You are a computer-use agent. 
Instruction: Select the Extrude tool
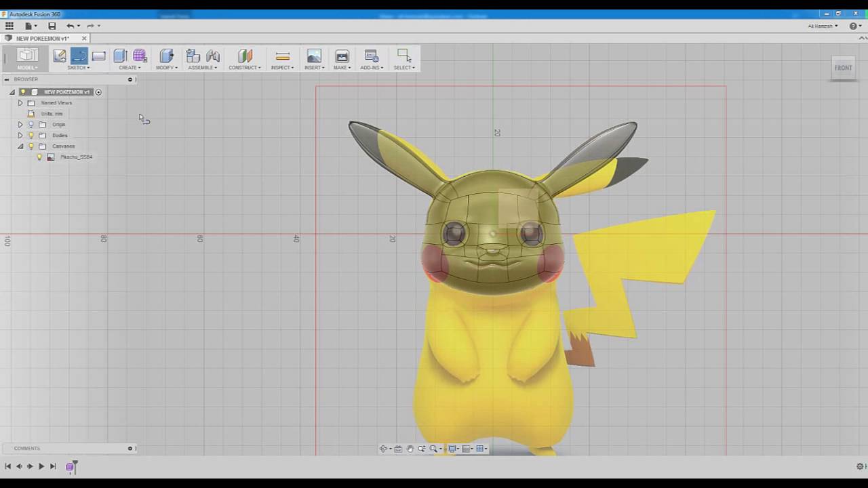[120, 56]
